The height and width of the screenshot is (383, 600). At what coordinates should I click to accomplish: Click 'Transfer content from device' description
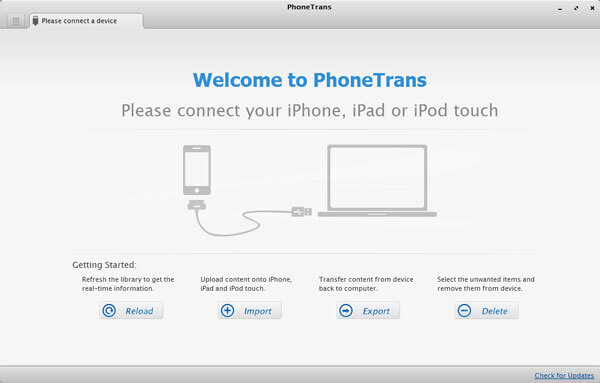[366, 279]
